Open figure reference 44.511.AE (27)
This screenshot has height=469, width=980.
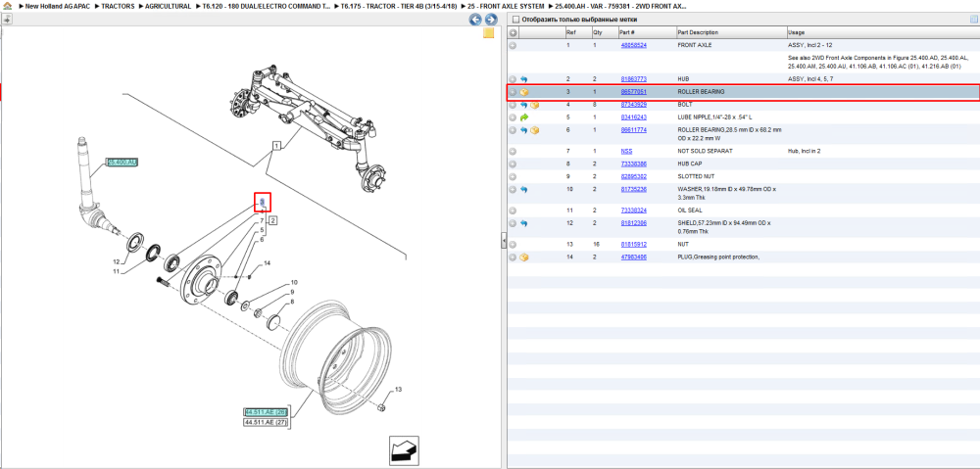click(266, 423)
